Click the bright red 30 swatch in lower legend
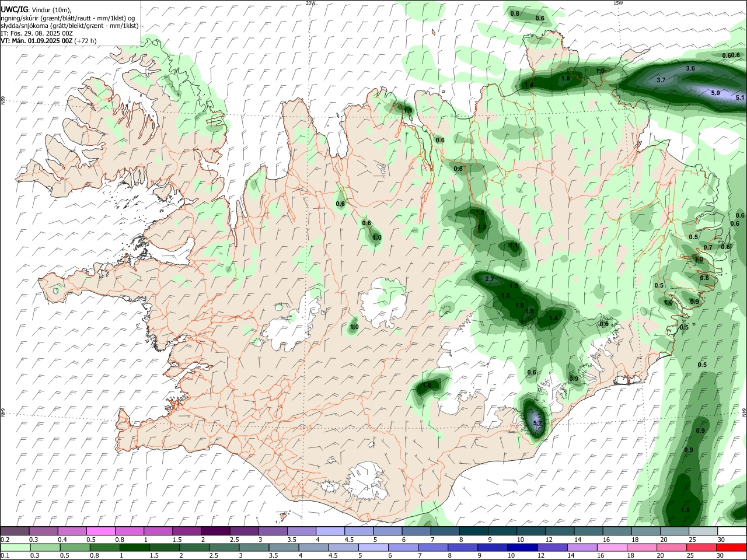 732,547
